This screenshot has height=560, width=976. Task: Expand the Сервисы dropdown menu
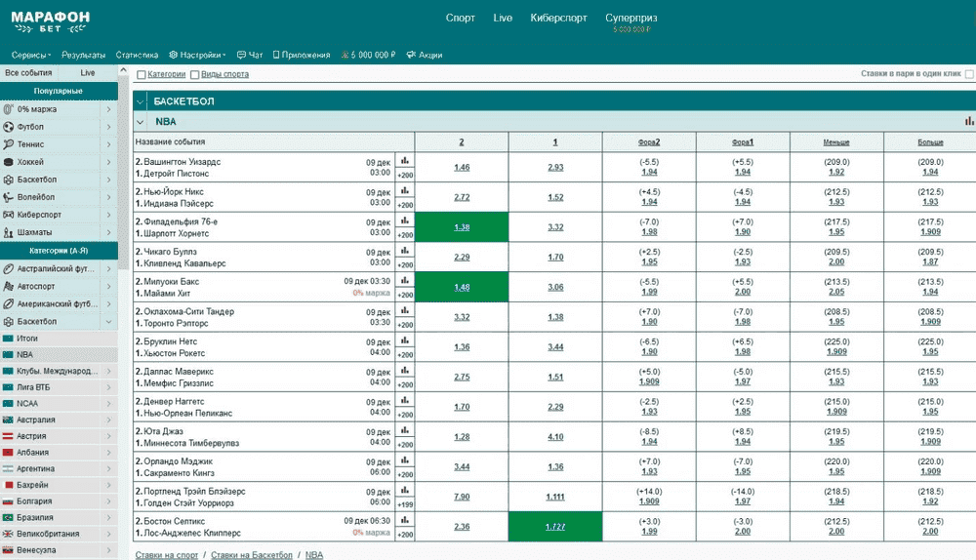[32, 56]
